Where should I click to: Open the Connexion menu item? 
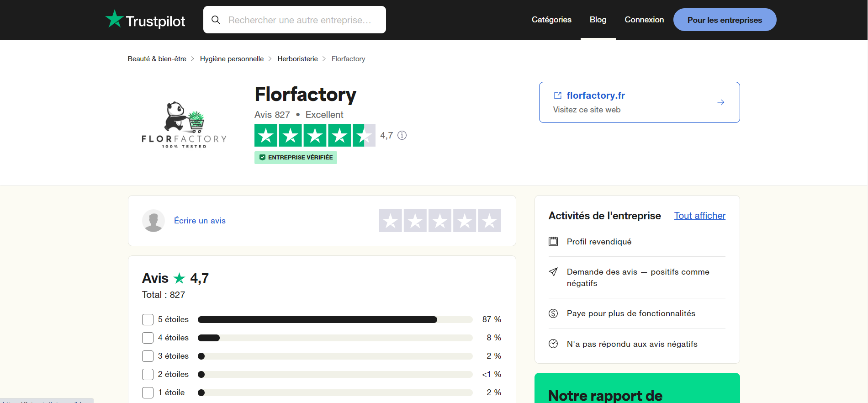point(644,20)
